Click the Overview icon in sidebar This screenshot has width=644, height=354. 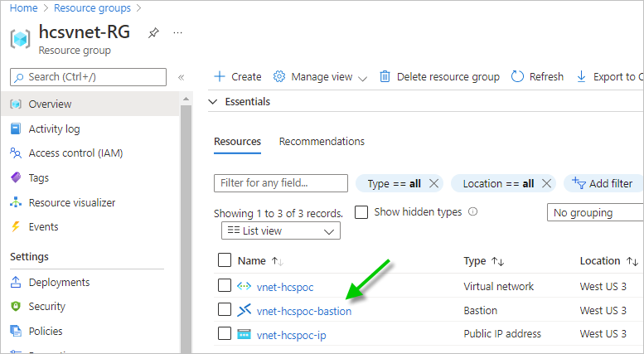(16, 104)
